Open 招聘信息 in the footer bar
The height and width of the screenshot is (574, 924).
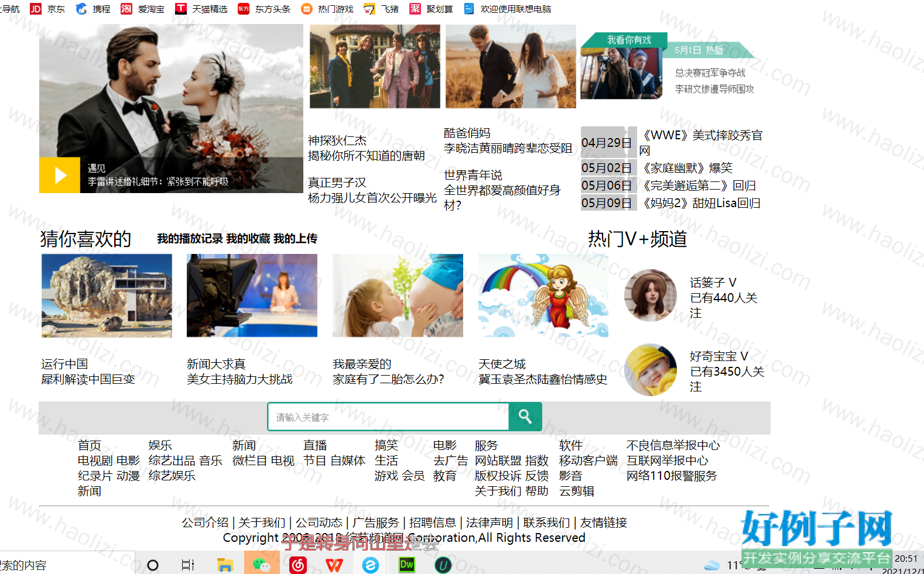coord(433,523)
